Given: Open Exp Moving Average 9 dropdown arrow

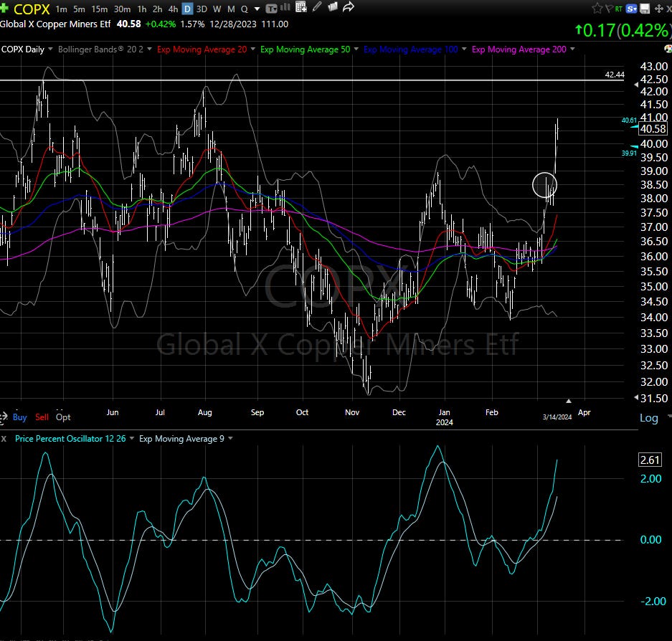Looking at the screenshot, I should pos(230,438).
